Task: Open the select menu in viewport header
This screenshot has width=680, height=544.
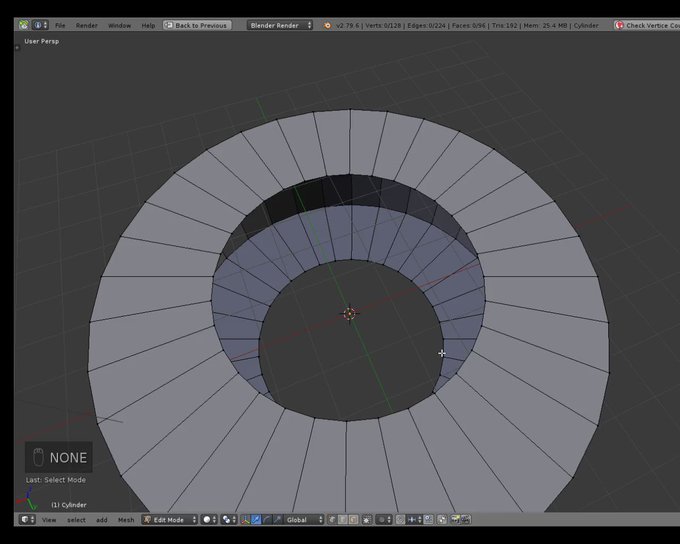Action: (x=76, y=520)
